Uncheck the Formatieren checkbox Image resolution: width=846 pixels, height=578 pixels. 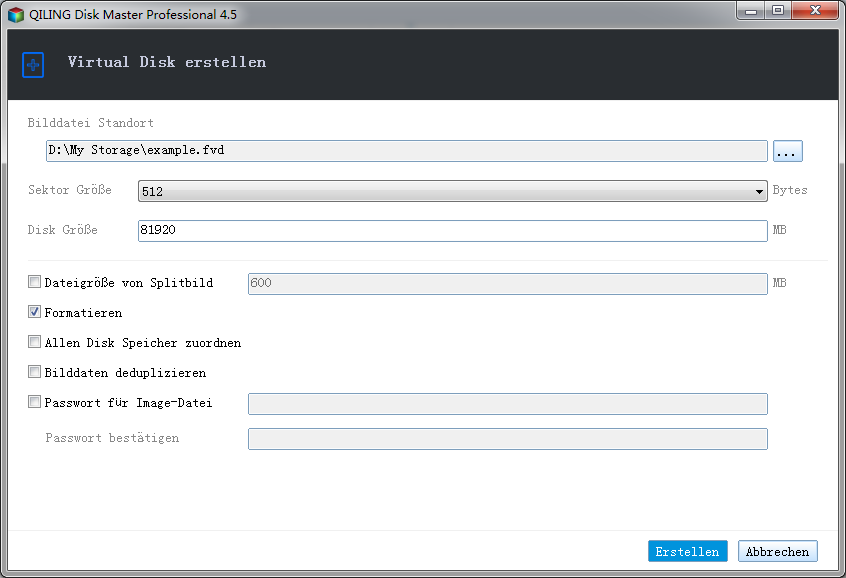pyautogui.click(x=35, y=312)
